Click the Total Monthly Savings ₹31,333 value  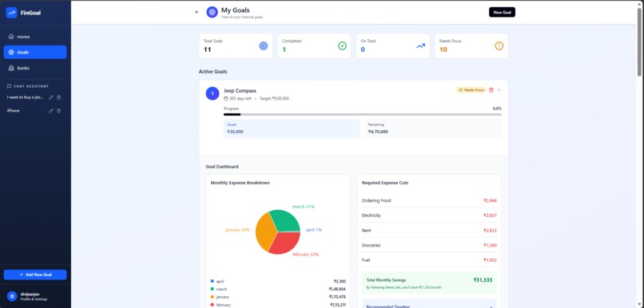pos(483,280)
